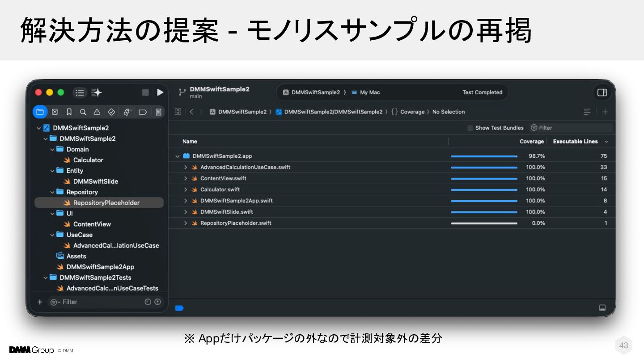Focus the coverage Filter field
This screenshot has width=644, height=362.
coord(571,128)
